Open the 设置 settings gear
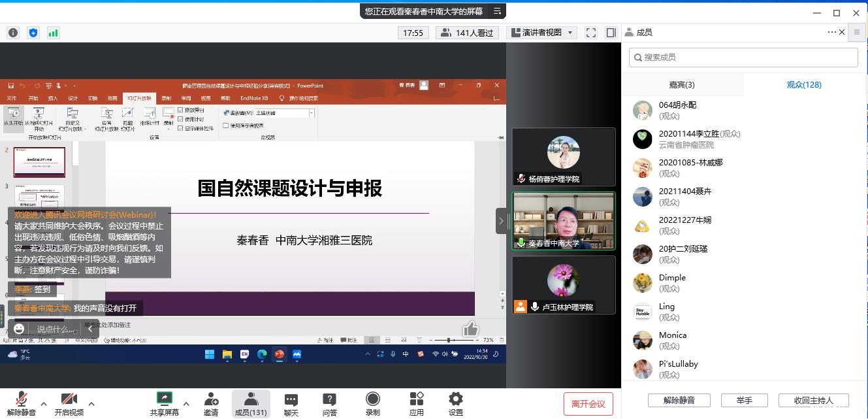868x419 pixels. point(455,403)
